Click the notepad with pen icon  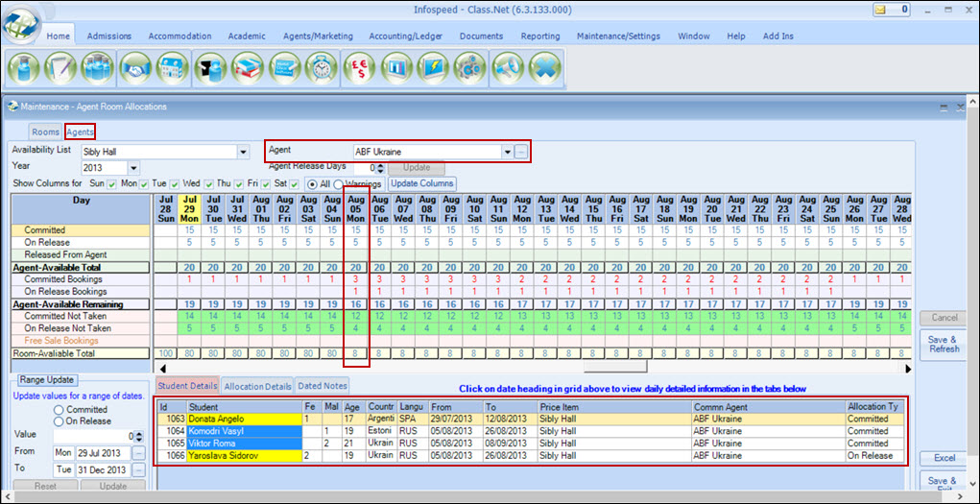coord(60,69)
